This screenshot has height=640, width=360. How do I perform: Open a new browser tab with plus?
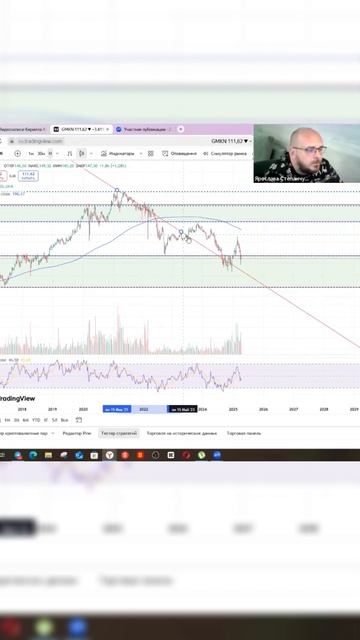coord(180,129)
